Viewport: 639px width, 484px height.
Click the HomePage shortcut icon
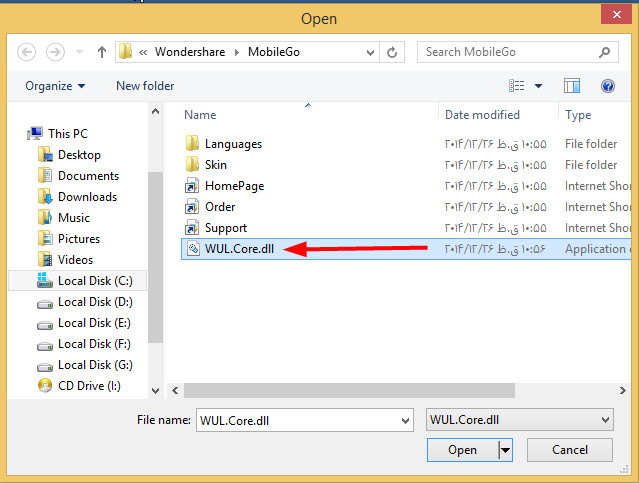pyautogui.click(x=192, y=186)
